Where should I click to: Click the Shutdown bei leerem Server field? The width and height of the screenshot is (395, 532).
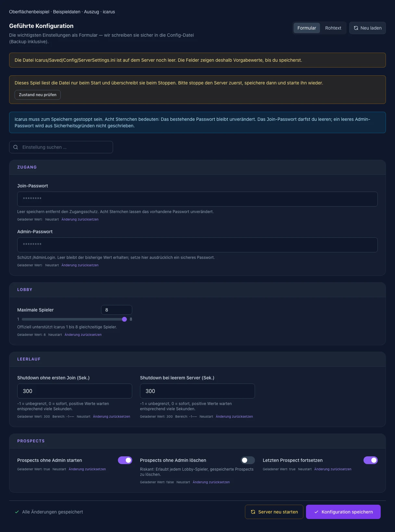197,391
